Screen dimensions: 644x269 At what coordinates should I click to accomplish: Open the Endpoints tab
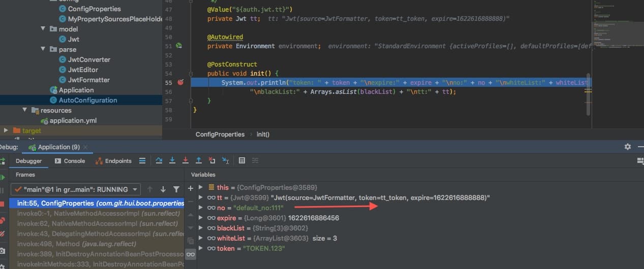[113, 161]
